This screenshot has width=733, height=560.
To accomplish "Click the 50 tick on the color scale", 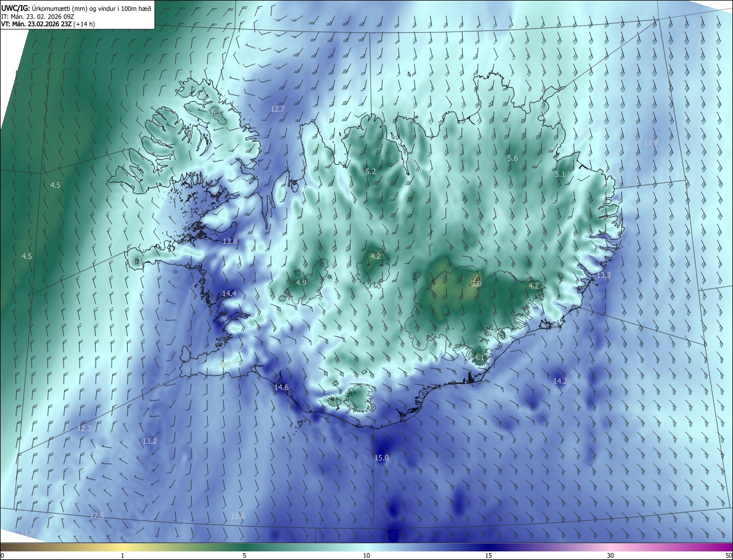I will [728, 555].
